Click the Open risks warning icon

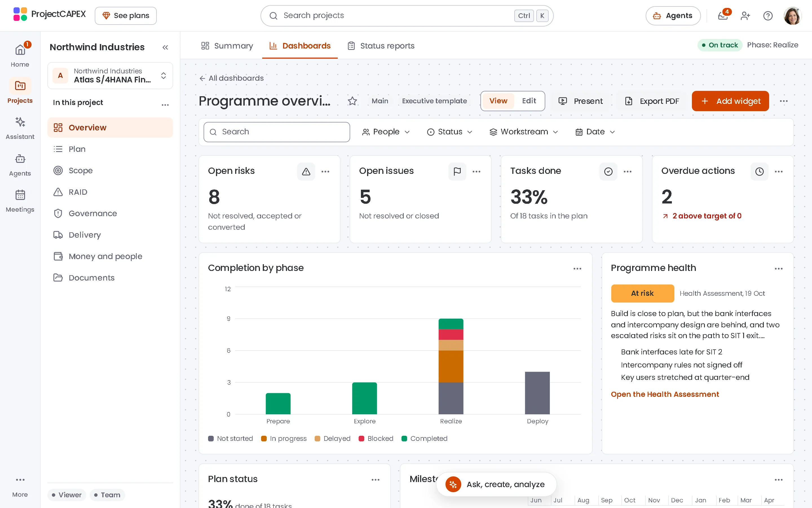click(x=306, y=172)
